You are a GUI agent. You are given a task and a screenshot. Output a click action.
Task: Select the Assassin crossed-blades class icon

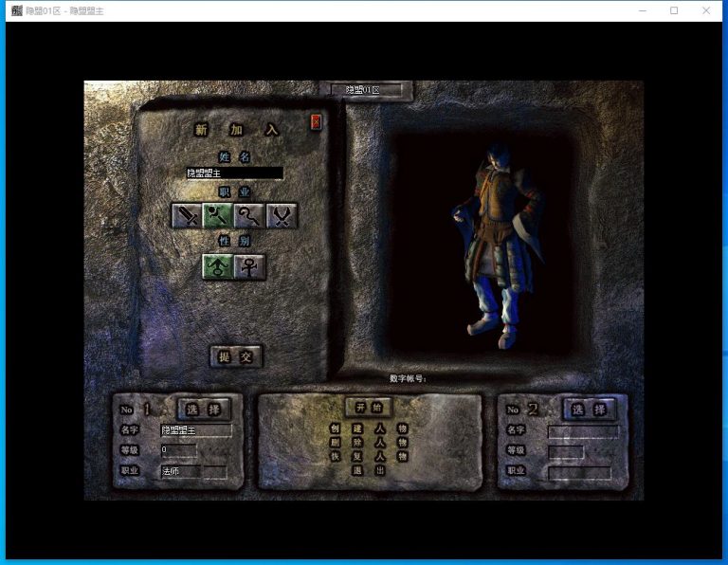[x=282, y=216]
